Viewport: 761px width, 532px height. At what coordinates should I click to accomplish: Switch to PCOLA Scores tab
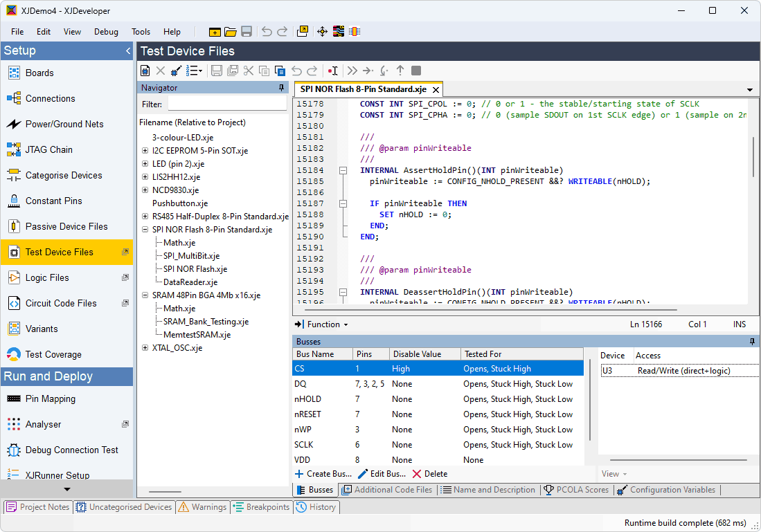pos(576,490)
